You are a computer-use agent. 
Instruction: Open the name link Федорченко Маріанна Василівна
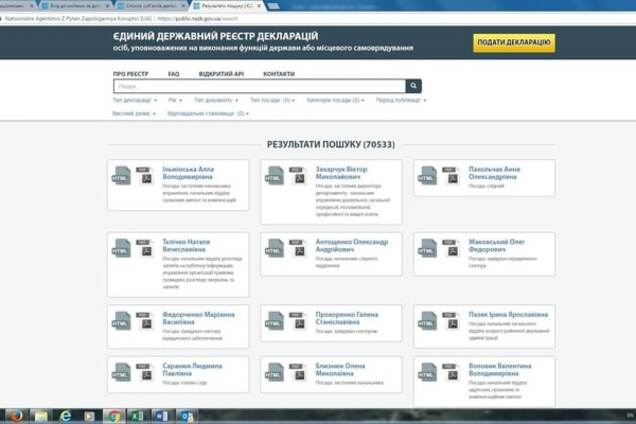coord(198,318)
